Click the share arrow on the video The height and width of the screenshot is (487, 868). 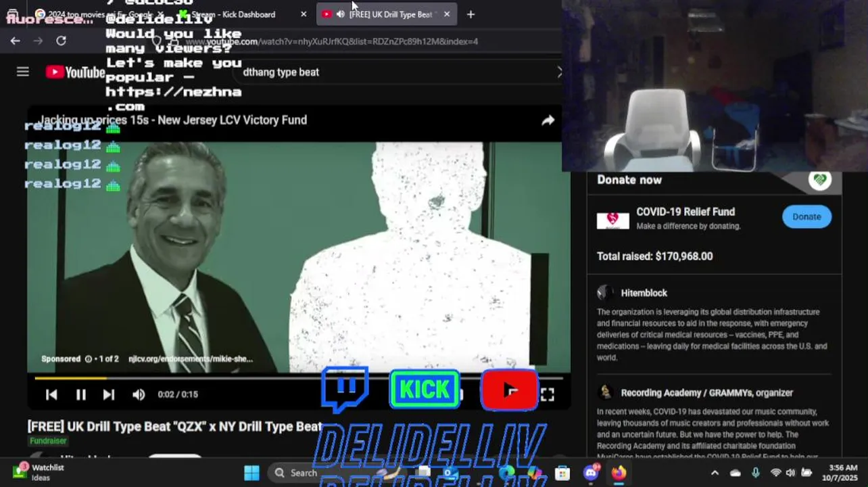[548, 120]
